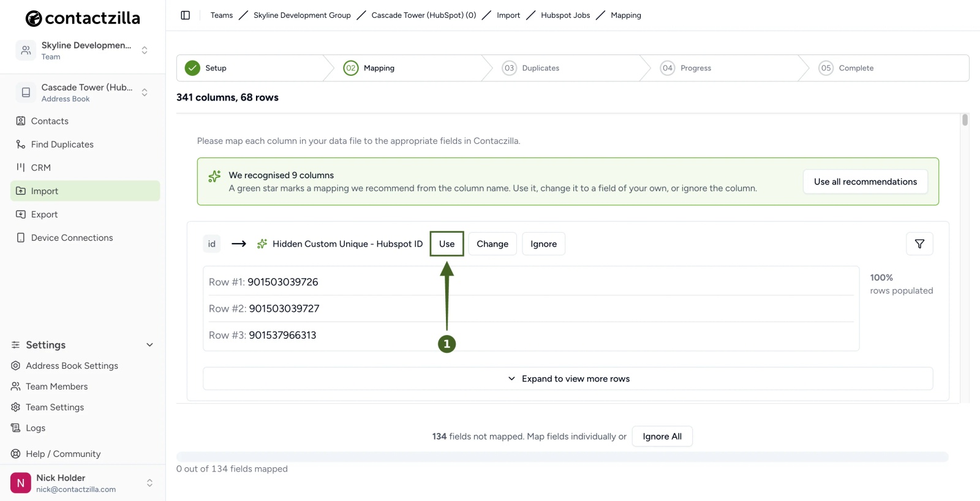Viewport: 980px width, 501px height.
Task: Click the CRM kanban icon
Action: [21, 168]
